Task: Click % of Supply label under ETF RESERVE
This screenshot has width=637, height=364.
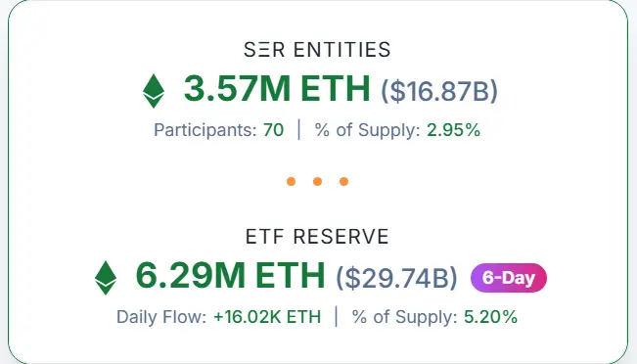Action: click(405, 317)
